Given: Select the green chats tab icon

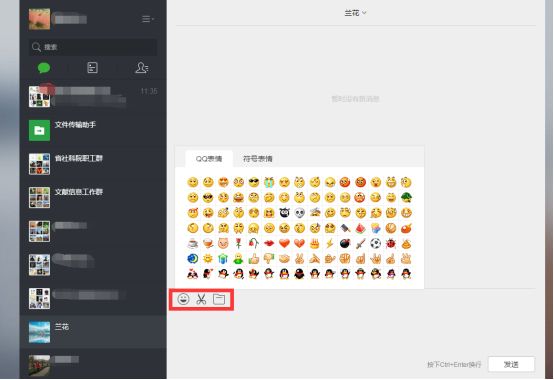Looking at the screenshot, I should coord(44,67).
